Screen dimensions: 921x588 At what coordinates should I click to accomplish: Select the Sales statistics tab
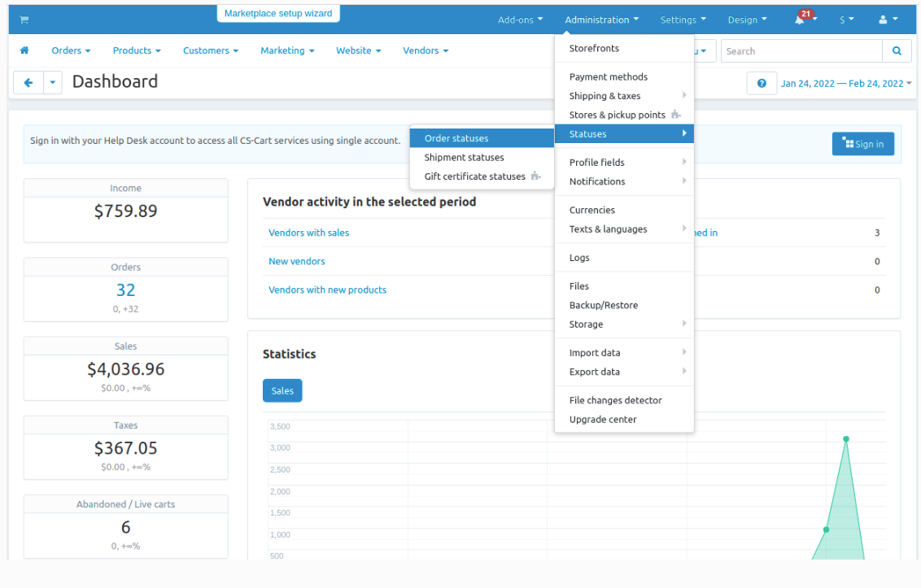[282, 390]
